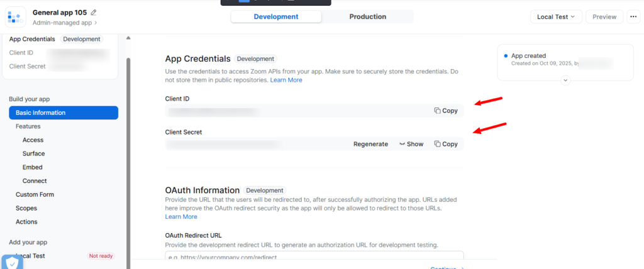Image resolution: width=644 pixels, height=269 pixels.
Task: Show the hidden Client Secret
Action: click(411, 144)
